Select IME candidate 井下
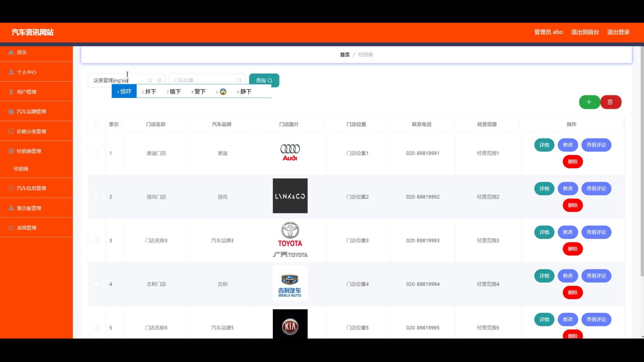The height and width of the screenshot is (362, 644). 149,92
